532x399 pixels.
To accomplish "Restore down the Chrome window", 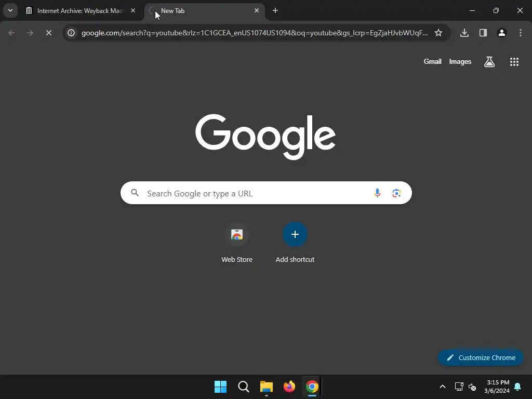I will [x=496, y=10].
